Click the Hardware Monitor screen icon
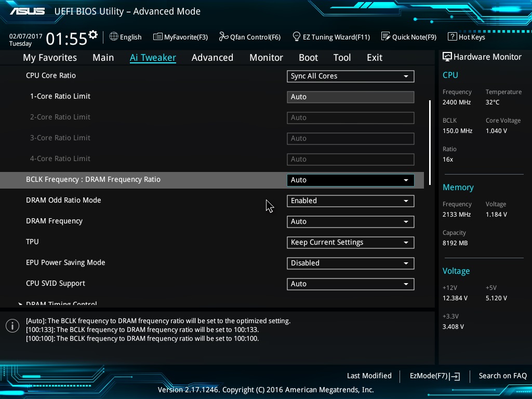Viewport: 532px width, 399px height. point(447,57)
